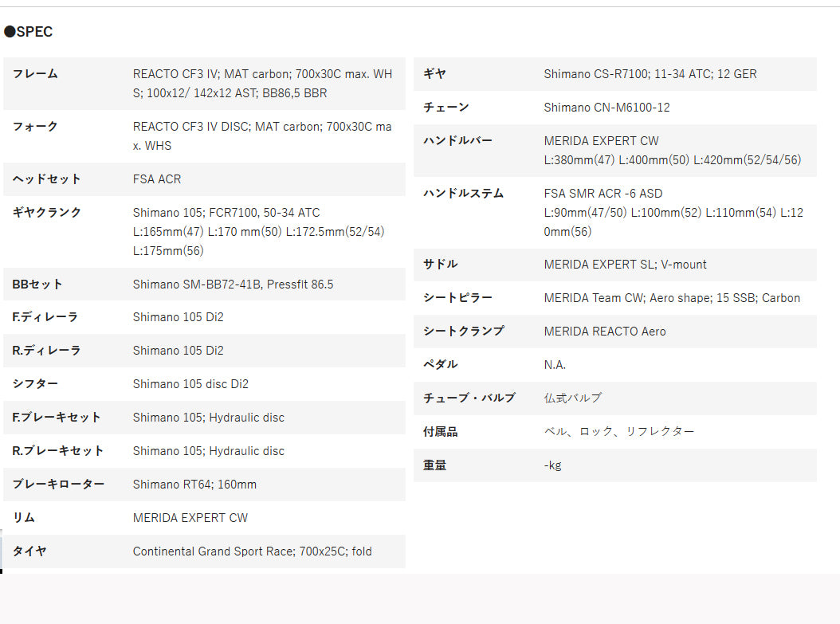Select the フォーク row label
840x624 pixels.
35,127
